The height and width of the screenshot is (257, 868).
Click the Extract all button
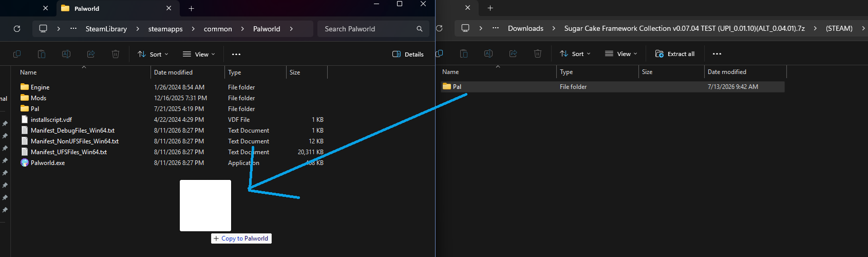675,53
